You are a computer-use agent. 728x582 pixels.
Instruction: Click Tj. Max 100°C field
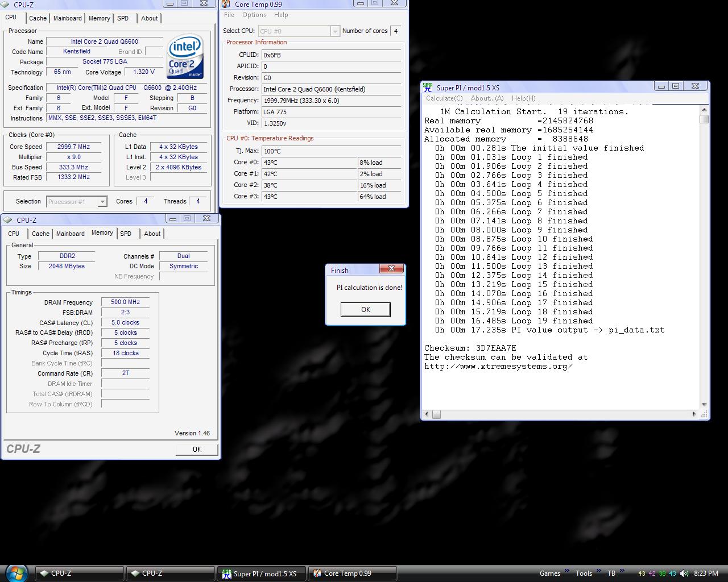332,151
